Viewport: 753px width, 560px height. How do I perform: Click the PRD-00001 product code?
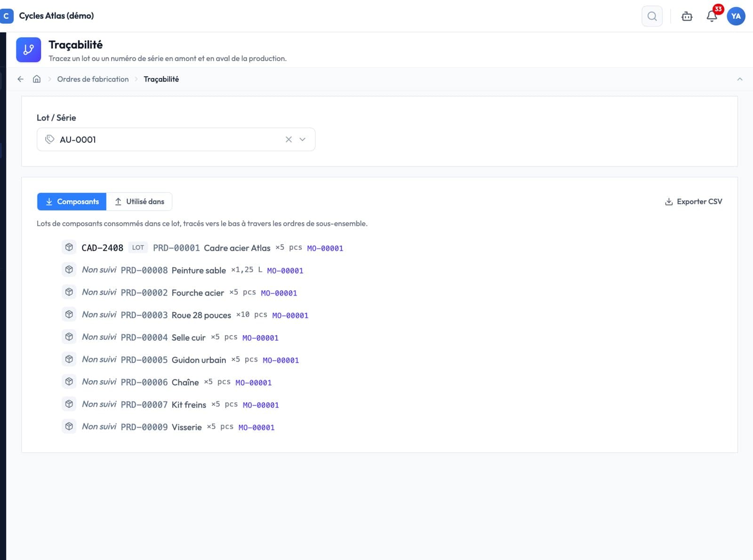(176, 248)
